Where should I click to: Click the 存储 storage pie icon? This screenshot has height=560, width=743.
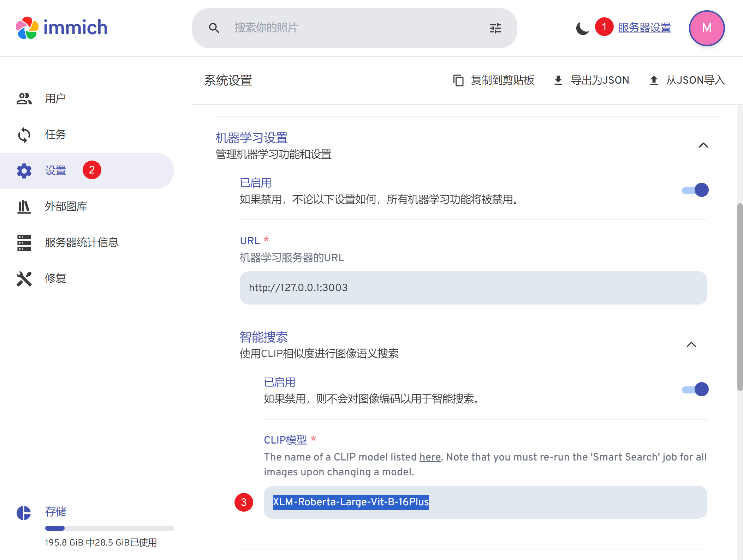coord(24,513)
